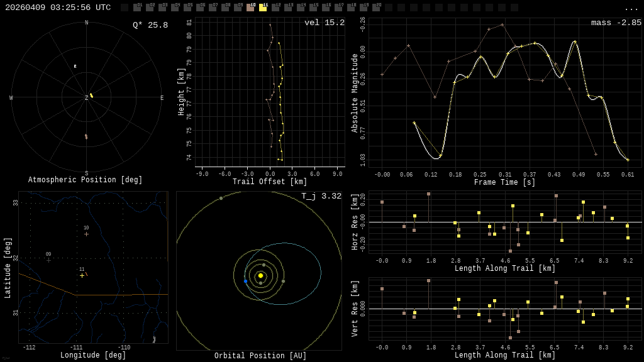Click station box 20 in top bar
This screenshot has width=644, height=362.
[x=376, y=8]
